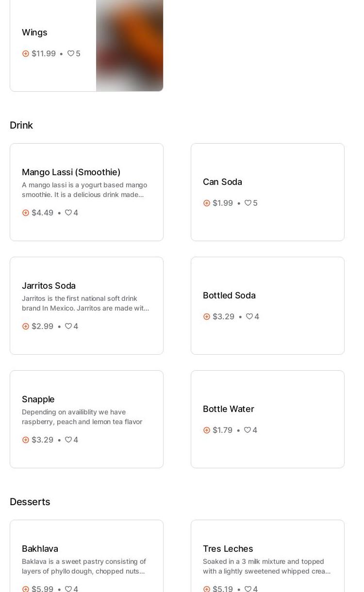
Task: Add Snapple with the plus icon
Action: [26, 440]
